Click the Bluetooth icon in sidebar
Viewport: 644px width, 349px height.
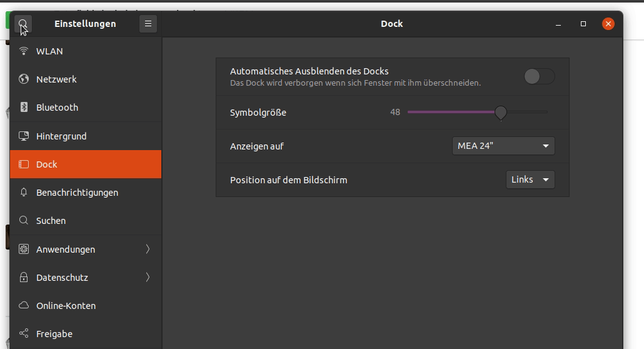click(x=24, y=108)
